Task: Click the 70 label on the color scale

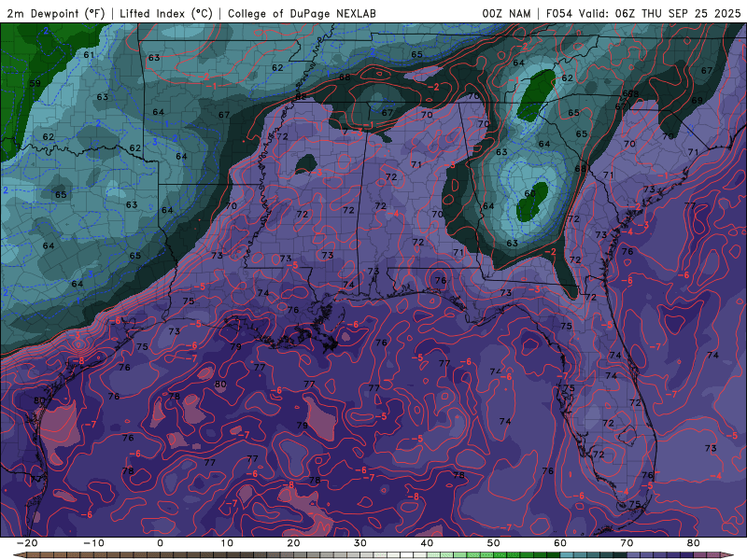Action: coord(627,543)
